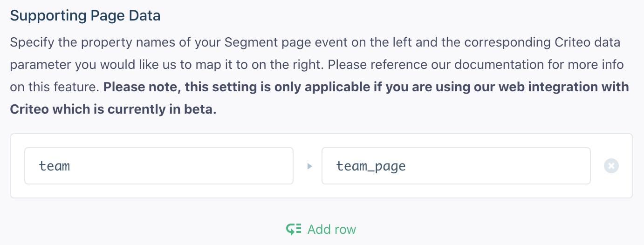Viewport: 644px width, 245px height.
Task: Remove the team to team_page mapping row
Action: point(611,166)
